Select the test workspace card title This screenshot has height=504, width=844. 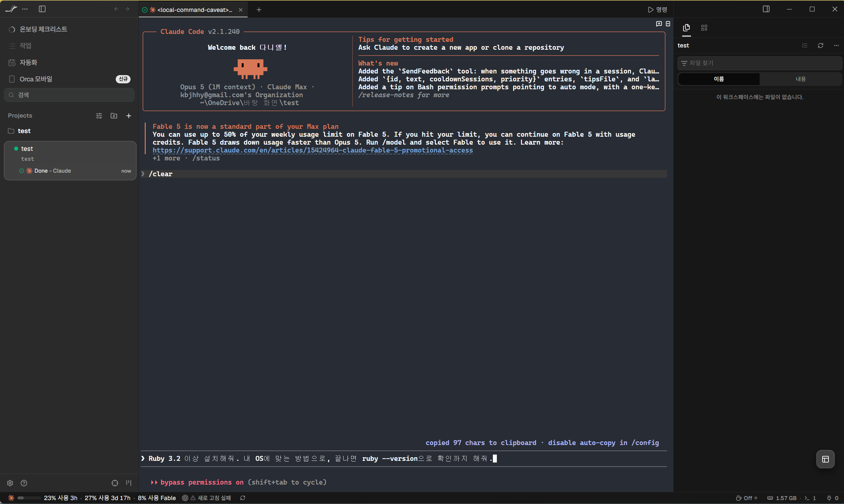[x=27, y=149]
